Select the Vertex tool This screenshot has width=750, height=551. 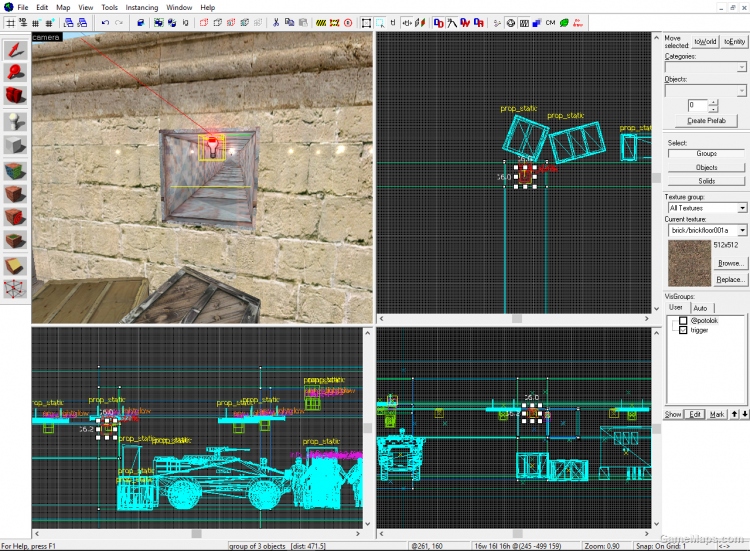pos(15,288)
